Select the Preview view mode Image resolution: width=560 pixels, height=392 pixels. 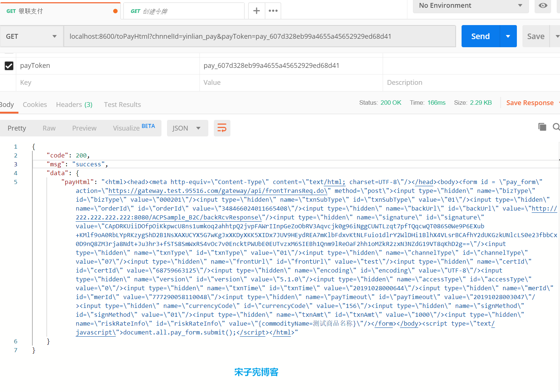[x=84, y=128]
